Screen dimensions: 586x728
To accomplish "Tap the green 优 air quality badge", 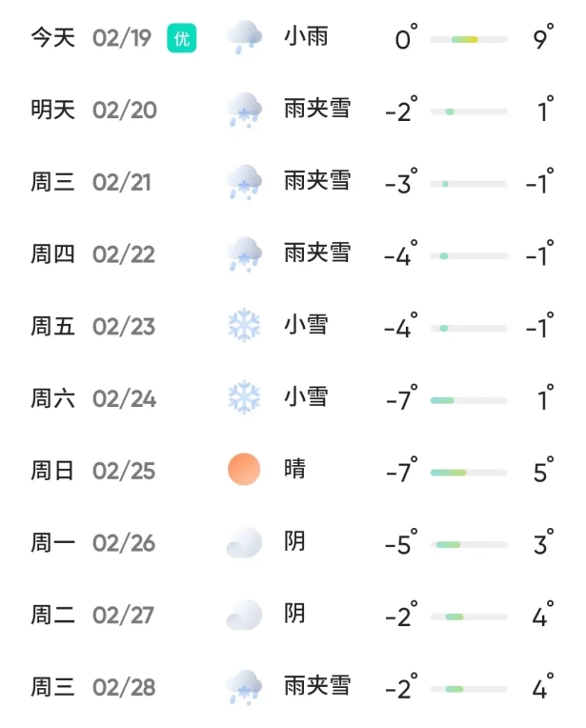I will tap(181, 38).
